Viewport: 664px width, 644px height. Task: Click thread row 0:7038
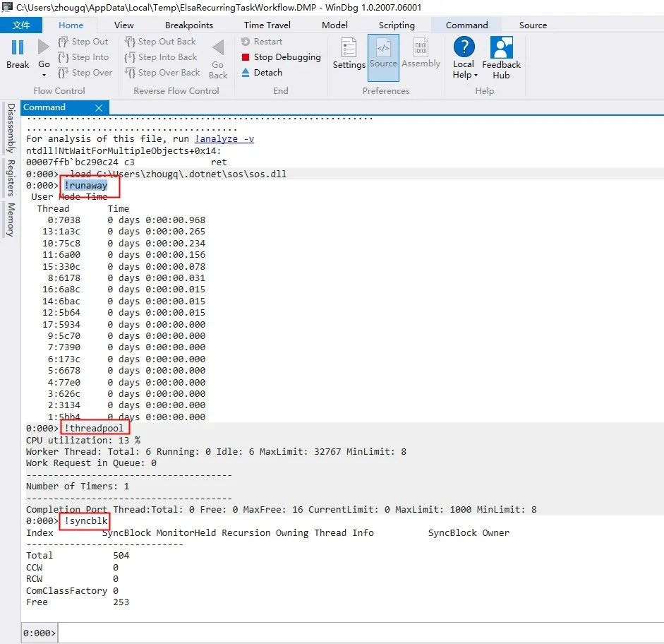point(126,220)
